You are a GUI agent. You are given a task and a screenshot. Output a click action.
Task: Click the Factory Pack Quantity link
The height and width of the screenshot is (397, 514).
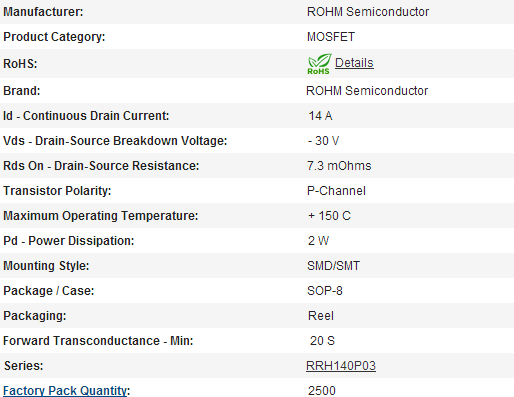[65, 391]
